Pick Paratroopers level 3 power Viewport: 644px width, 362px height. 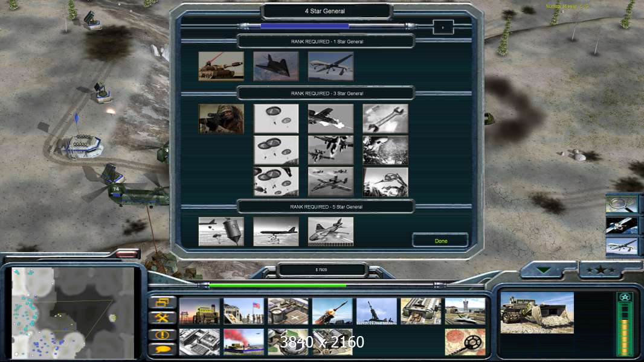(276, 181)
